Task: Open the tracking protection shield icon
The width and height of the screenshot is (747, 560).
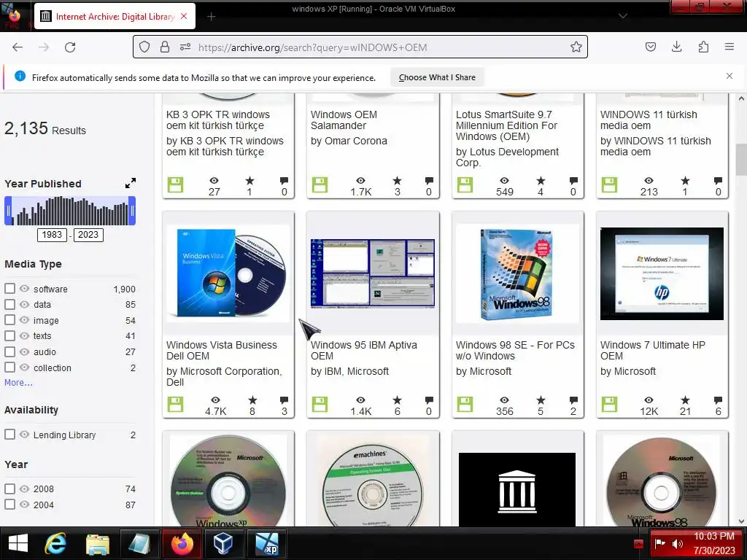Action: [144, 47]
